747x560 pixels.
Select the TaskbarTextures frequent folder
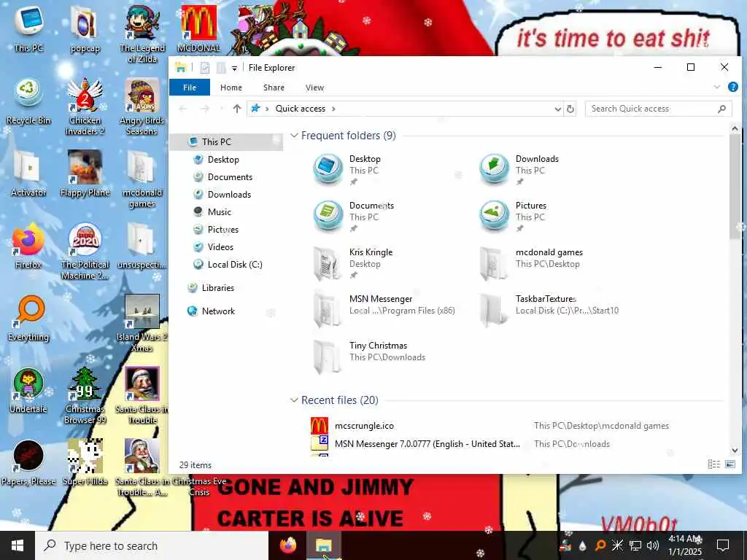tap(549, 311)
